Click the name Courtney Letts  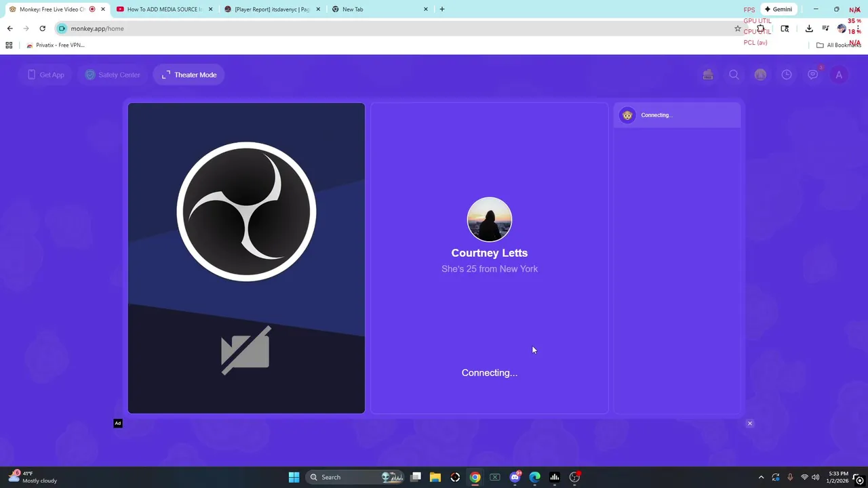[490, 253]
